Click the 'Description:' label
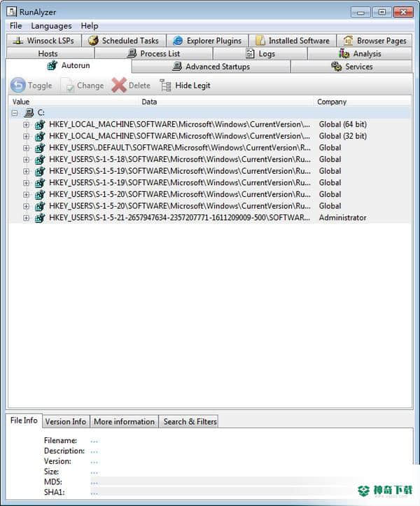 [64, 451]
